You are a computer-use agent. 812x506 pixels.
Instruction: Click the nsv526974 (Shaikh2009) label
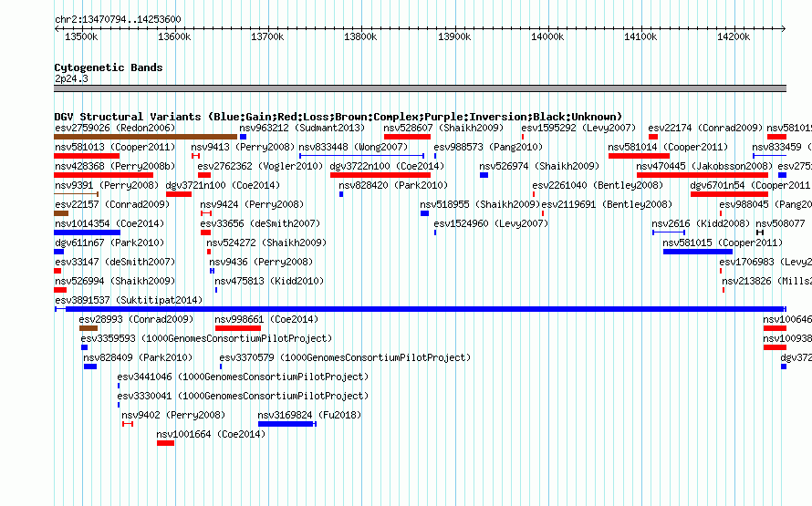[539, 166]
